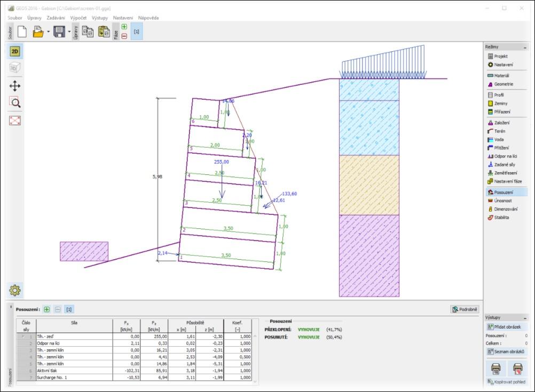Click the forces table scroll-up arrow
Image resolution: width=535 pixels, height=392 pixels.
click(255, 337)
